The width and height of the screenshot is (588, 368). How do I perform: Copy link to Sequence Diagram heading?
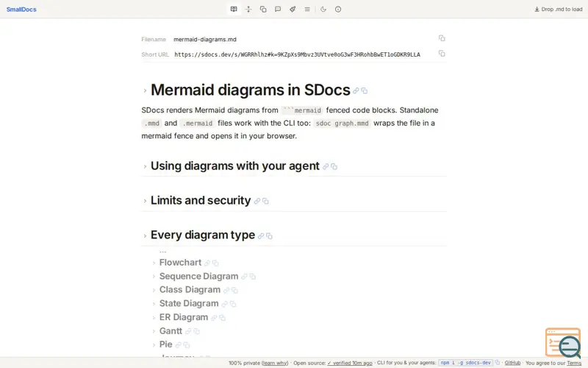(244, 277)
